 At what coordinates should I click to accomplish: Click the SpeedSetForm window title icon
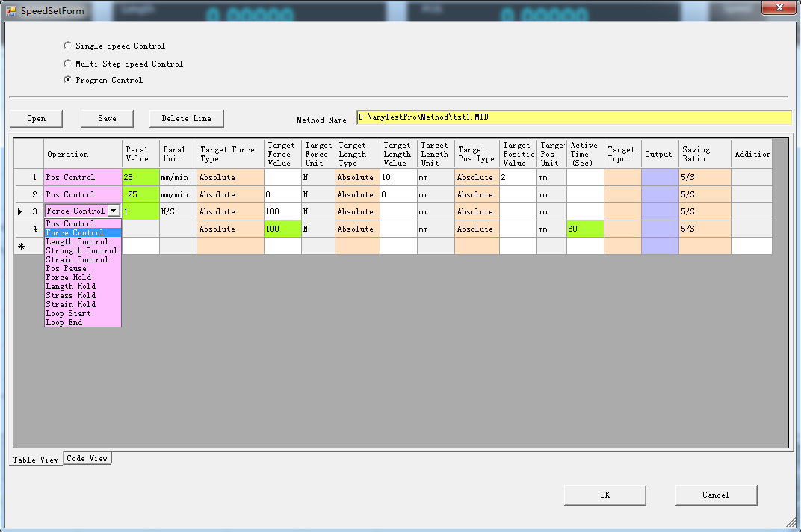tap(11, 11)
